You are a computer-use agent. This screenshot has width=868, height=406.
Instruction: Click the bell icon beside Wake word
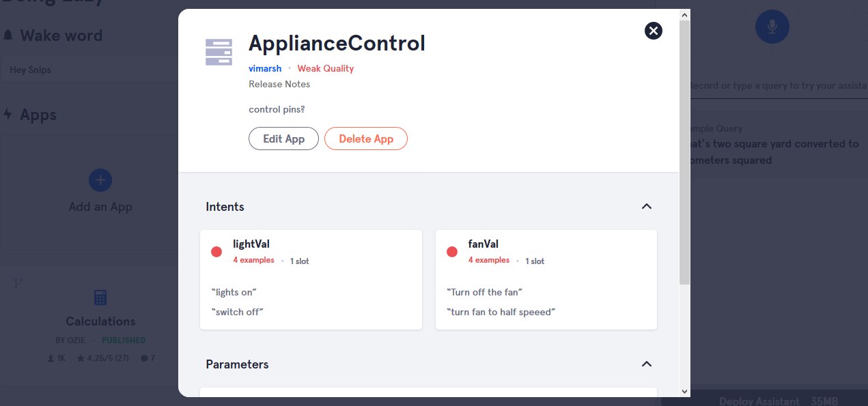click(8, 35)
